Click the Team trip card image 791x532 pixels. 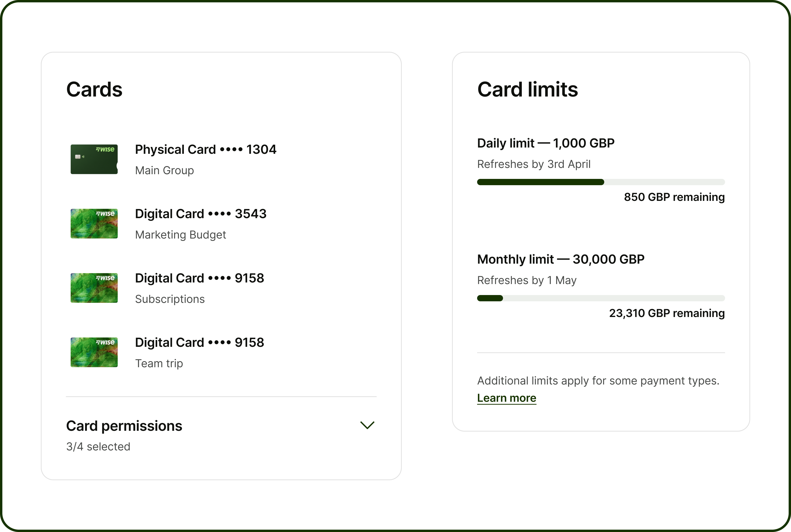[x=94, y=352]
